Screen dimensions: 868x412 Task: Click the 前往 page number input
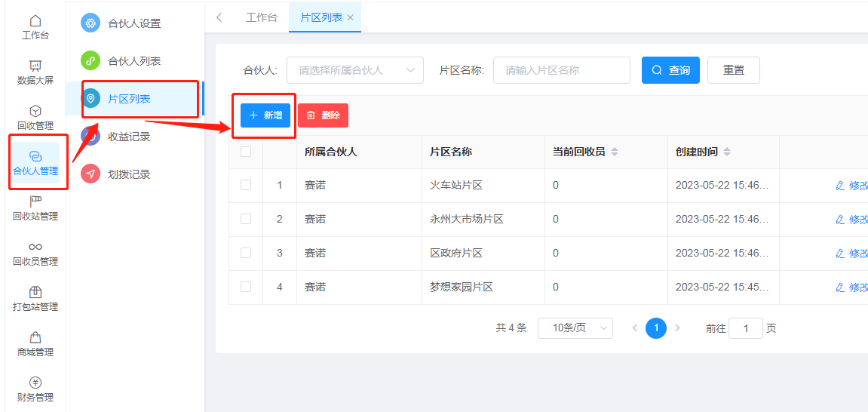point(746,327)
